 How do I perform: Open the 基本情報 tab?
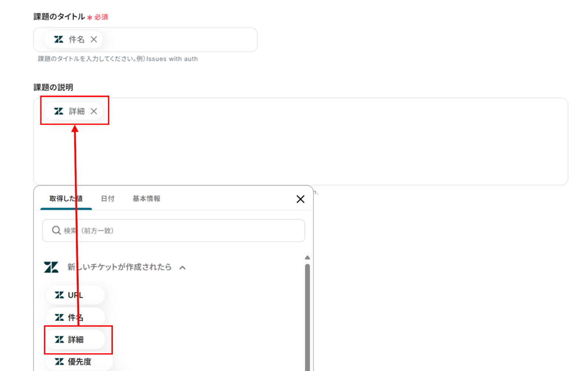(x=146, y=199)
